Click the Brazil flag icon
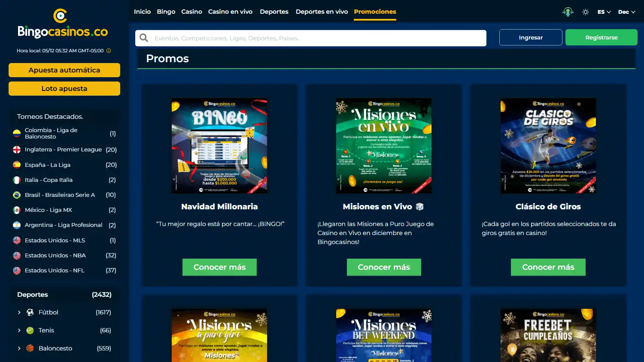Screen dimensions: 644x362 [x=17, y=195]
